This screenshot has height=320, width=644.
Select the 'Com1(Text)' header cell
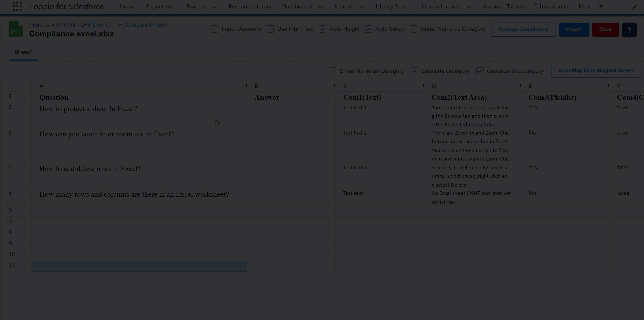pyautogui.click(x=380, y=97)
